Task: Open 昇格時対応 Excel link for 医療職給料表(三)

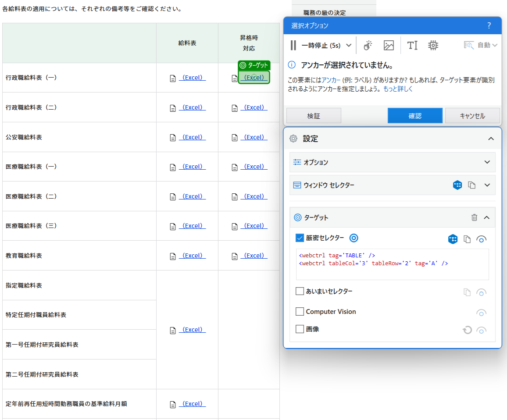Action: [x=254, y=226]
